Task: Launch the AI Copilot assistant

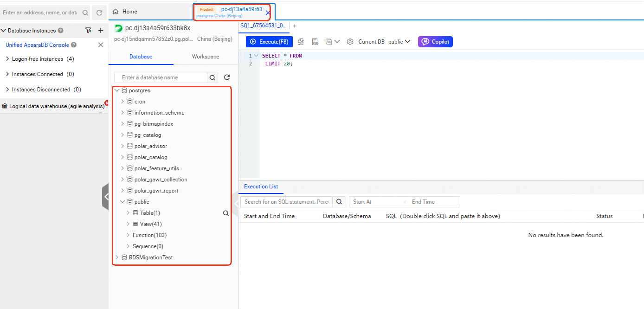Action: (435, 42)
